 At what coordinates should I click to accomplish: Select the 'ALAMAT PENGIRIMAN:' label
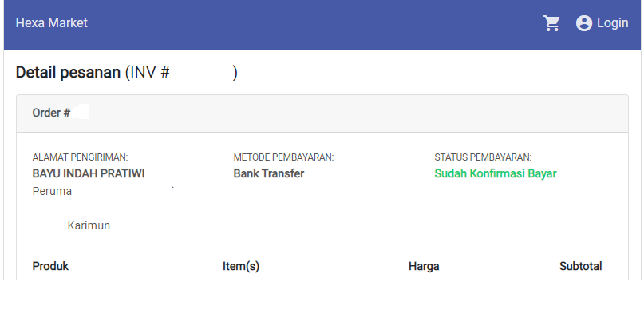[x=80, y=157]
